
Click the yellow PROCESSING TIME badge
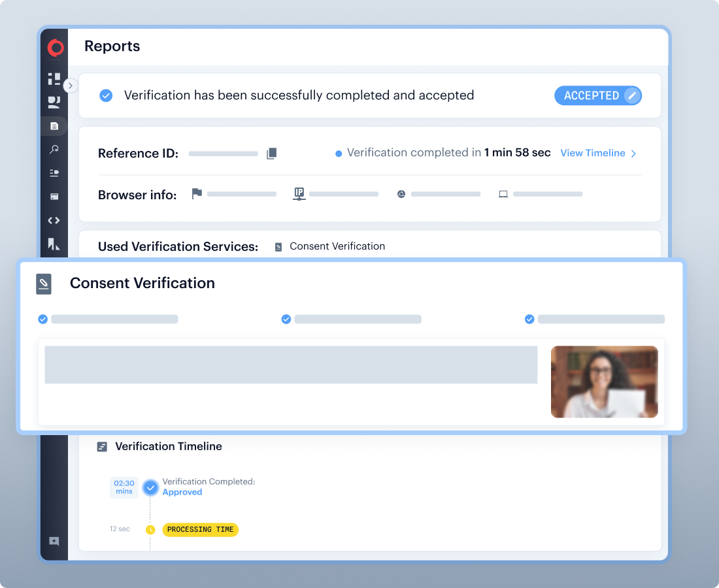tap(200, 529)
